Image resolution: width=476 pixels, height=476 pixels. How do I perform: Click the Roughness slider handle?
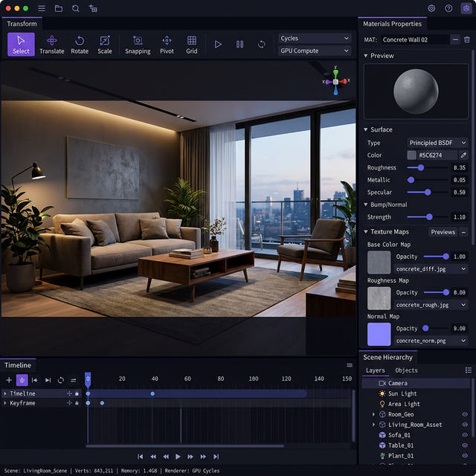[421, 167]
